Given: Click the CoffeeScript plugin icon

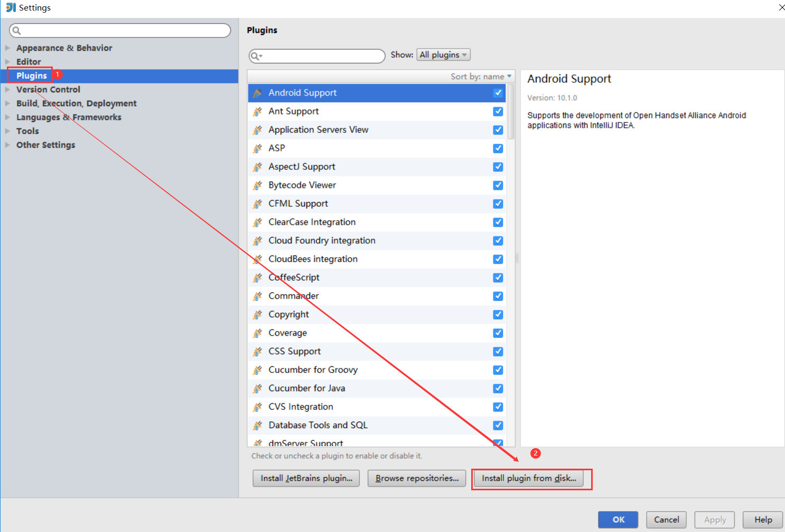Looking at the screenshot, I should click(257, 278).
